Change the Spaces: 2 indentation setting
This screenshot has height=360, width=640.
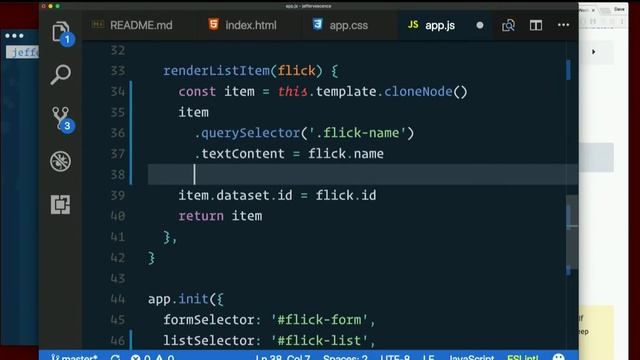(345, 358)
